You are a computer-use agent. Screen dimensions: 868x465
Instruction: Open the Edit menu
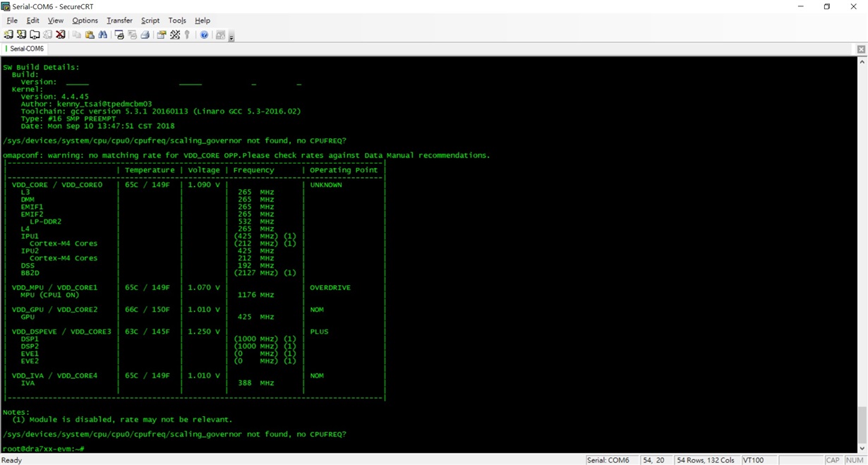click(32, 20)
